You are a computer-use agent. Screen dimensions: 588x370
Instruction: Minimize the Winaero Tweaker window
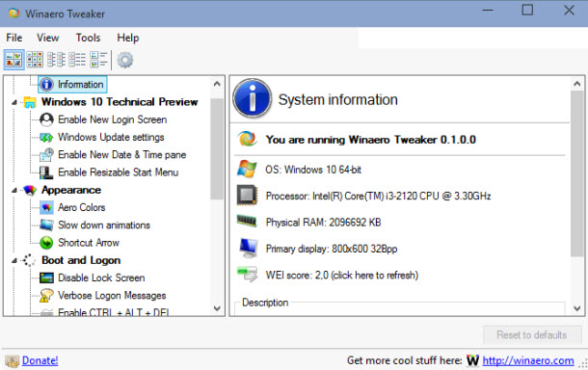pos(488,11)
